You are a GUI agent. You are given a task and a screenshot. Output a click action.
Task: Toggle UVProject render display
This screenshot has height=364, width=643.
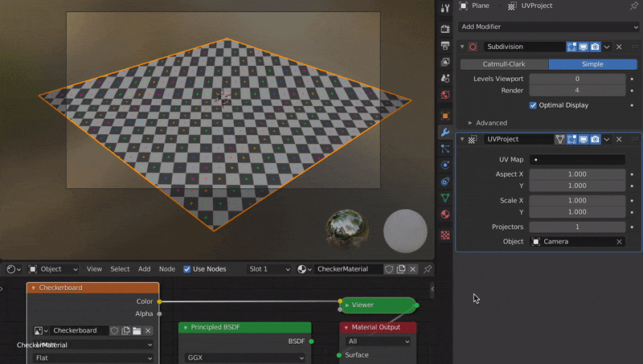(595, 139)
